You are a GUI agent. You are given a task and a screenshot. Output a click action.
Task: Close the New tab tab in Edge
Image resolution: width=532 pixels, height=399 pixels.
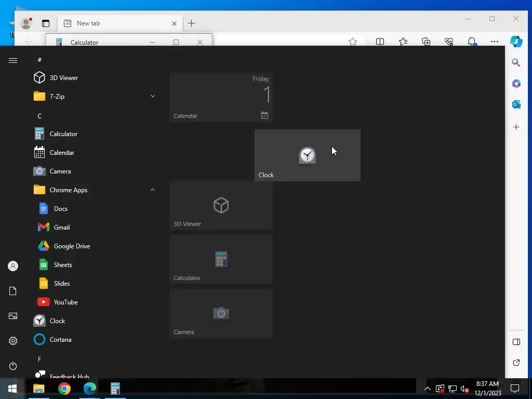tap(174, 23)
